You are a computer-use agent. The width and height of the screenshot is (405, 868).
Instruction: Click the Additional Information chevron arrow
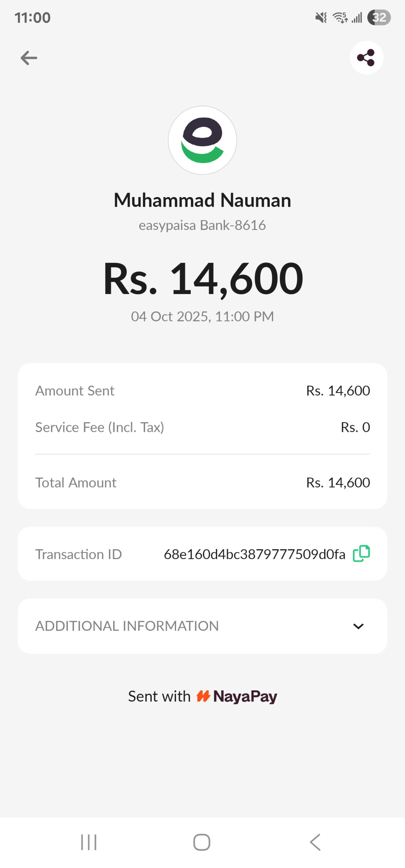[358, 626]
